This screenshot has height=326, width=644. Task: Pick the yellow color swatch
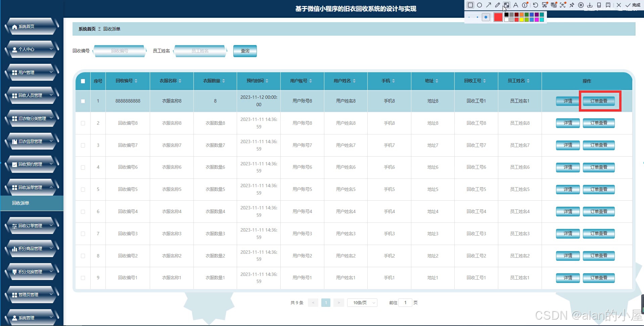click(x=521, y=20)
